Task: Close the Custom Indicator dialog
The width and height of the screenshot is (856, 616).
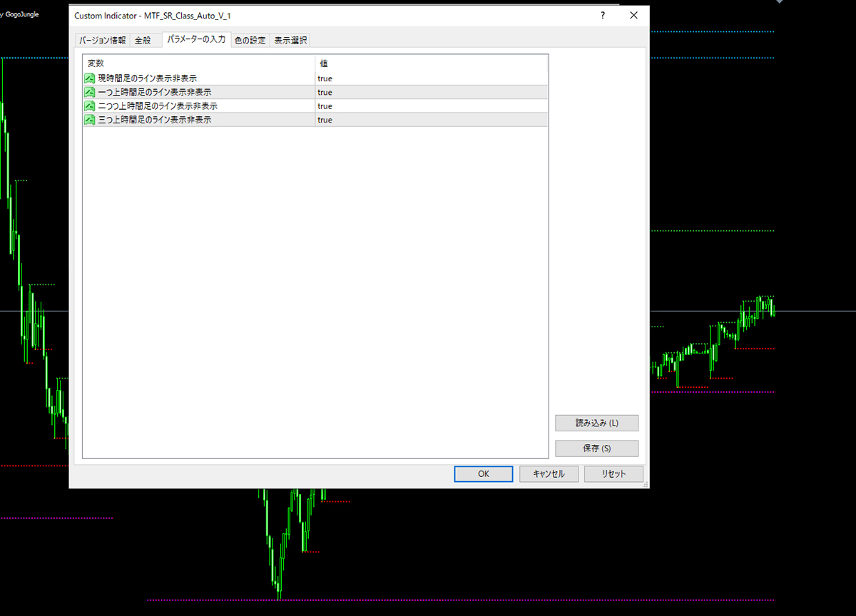Action: (x=633, y=15)
